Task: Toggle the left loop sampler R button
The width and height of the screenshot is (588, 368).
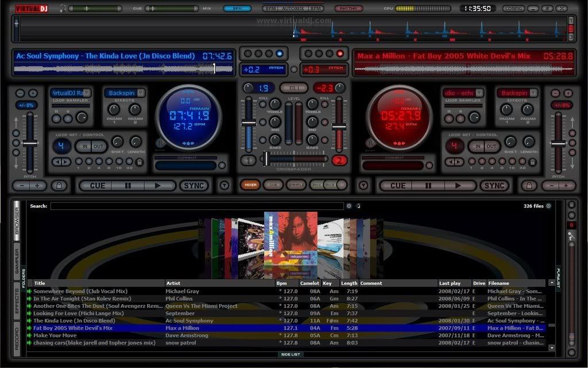Action: click(x=57, y=118)
